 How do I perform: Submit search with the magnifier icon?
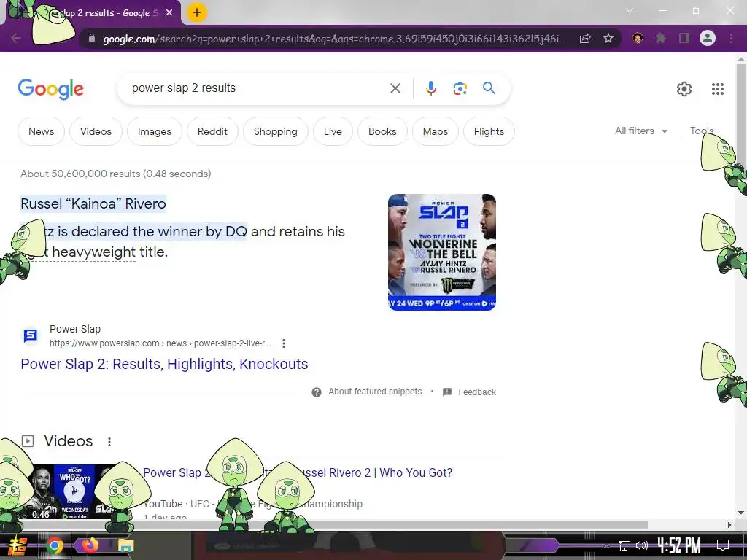489,88
